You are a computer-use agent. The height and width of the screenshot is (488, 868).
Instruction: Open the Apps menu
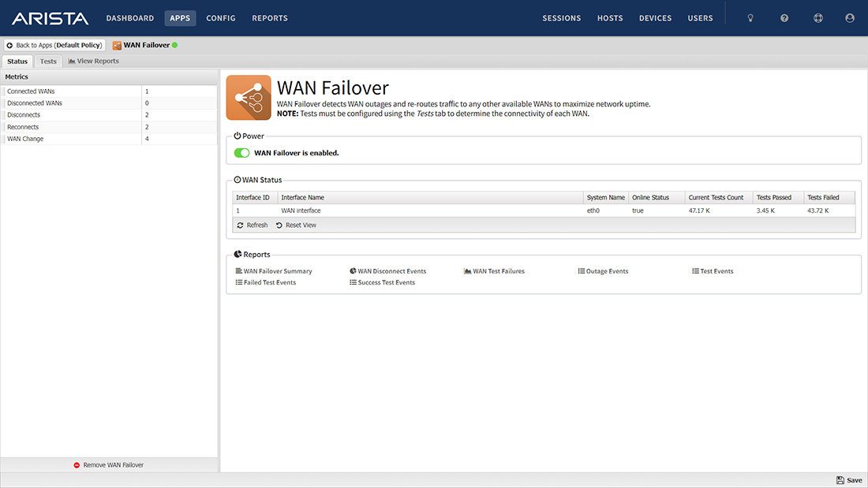coord(180,18)
